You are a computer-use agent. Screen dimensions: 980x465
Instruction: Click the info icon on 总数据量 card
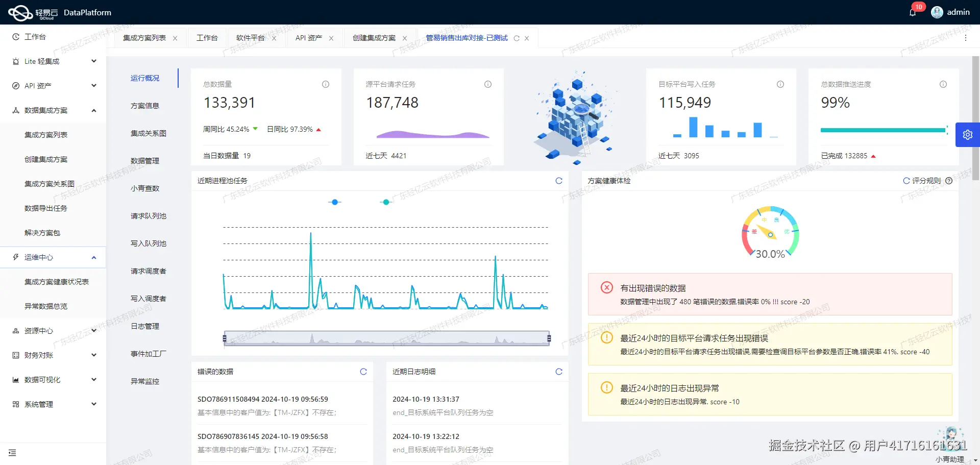pyautogui.click(x=326, y=84)
